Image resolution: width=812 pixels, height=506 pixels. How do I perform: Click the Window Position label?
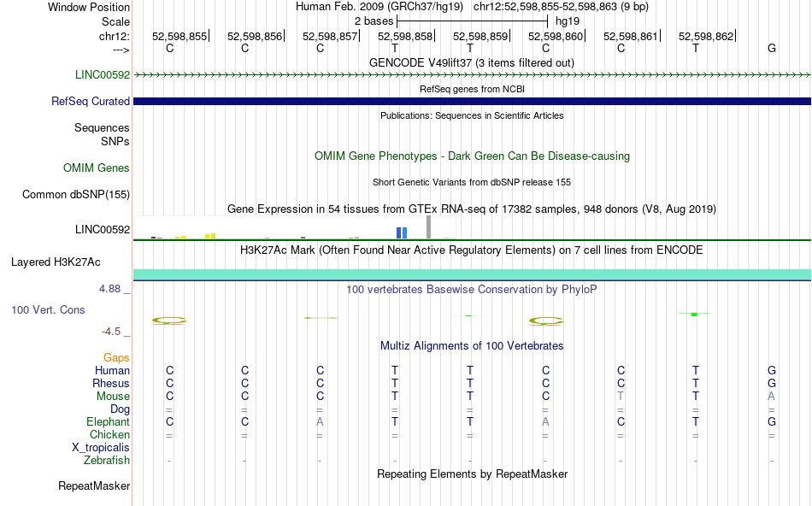(x=89, y=7)
